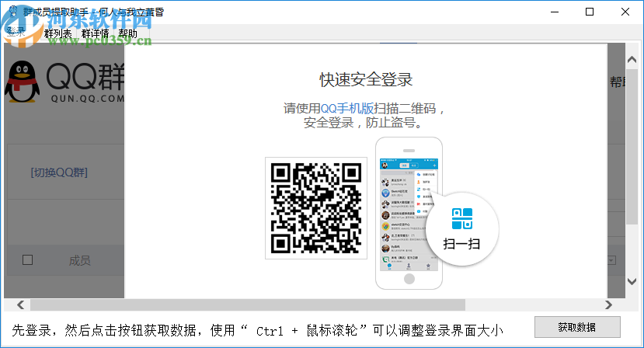Maximize the application window
Viewport: 644px width, 348px height.
[x=590, y=12]
